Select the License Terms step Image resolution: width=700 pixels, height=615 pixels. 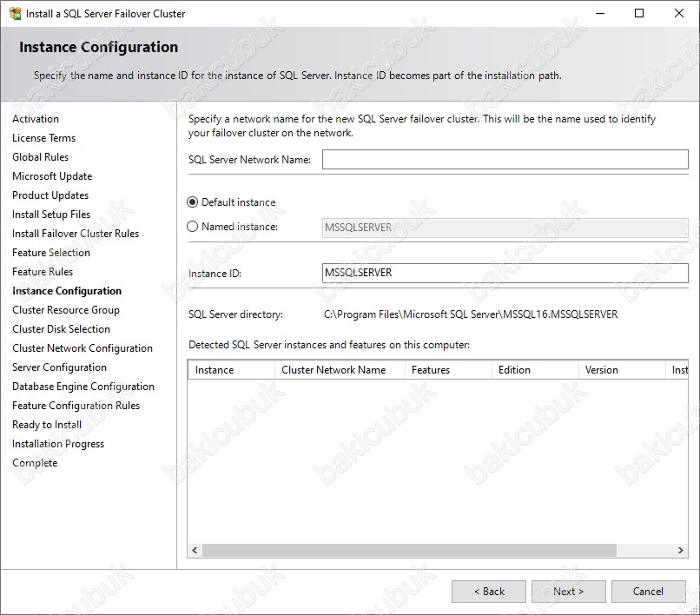(43, 138)
